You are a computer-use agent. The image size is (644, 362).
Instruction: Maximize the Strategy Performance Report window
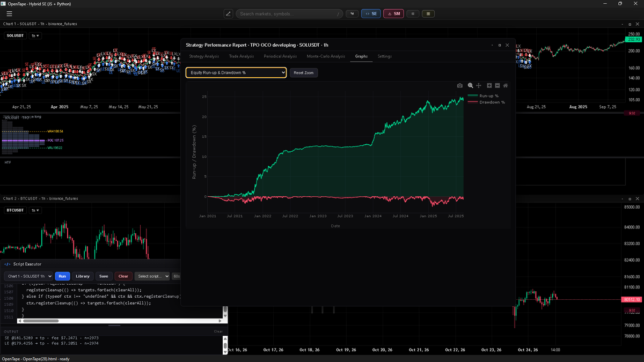tap(500, 45)
